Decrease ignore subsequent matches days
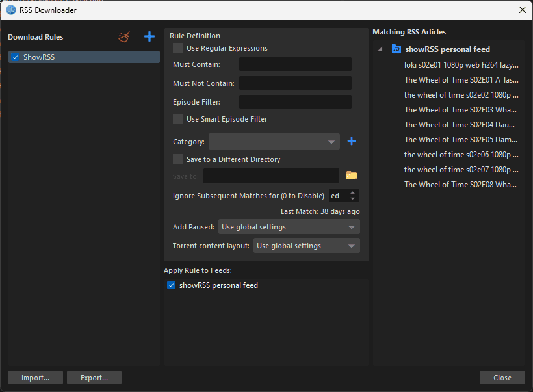The width and height of the screenshot is (533, 392). [353, 198]
